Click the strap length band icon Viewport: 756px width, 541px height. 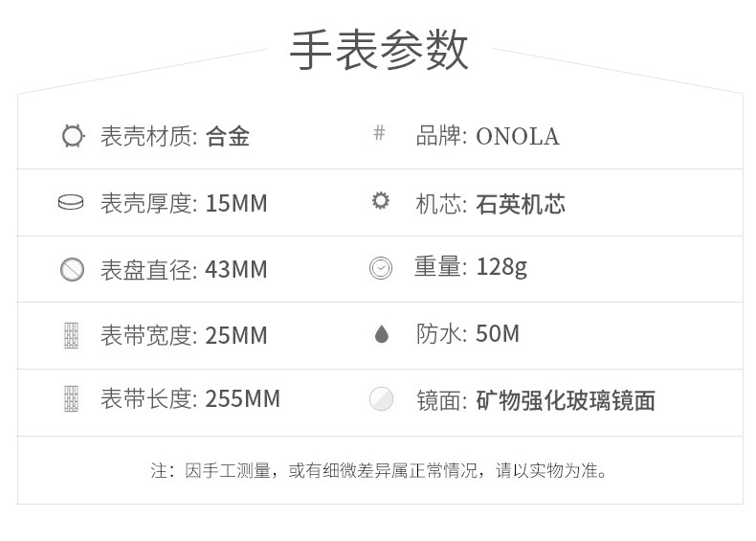pos(72,398)
